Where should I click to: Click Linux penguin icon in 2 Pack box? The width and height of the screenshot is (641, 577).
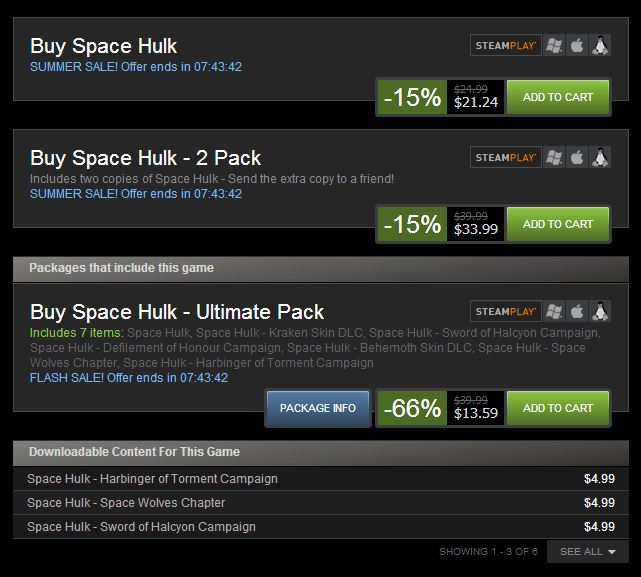point(600,157)
